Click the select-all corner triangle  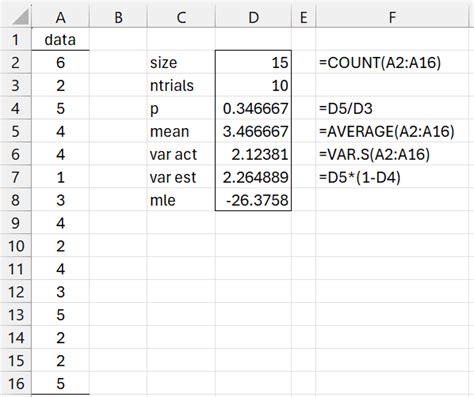pyautogui.click(x=20, y=17)
